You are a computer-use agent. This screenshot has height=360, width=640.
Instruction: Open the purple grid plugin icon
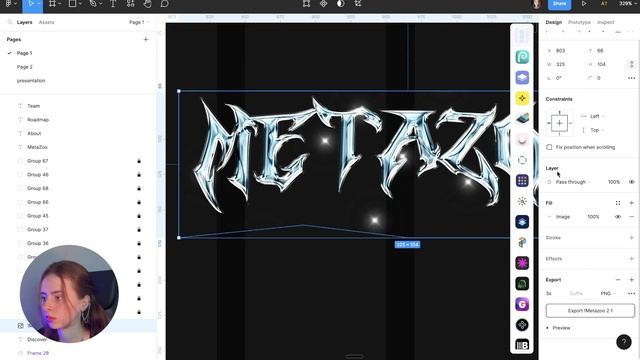point(522,180)
